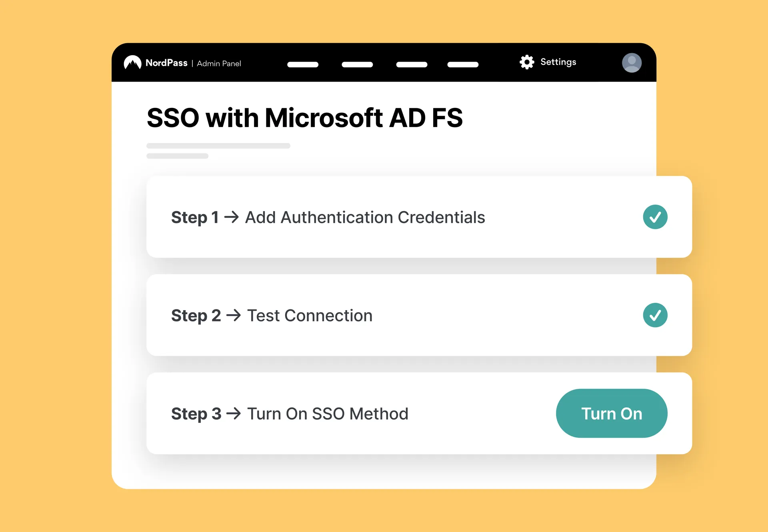Click the Step 2 green checkmark
This screenshot has width=768, height=532.
coord(655,315)
